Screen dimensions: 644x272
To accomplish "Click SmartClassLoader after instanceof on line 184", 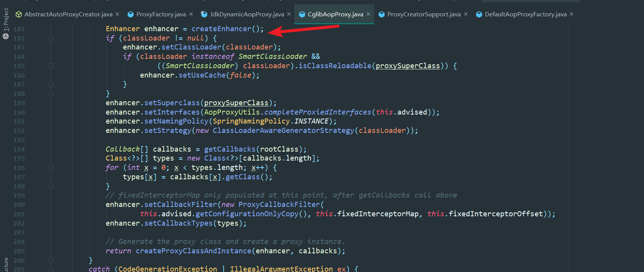I will pos(273,57).
